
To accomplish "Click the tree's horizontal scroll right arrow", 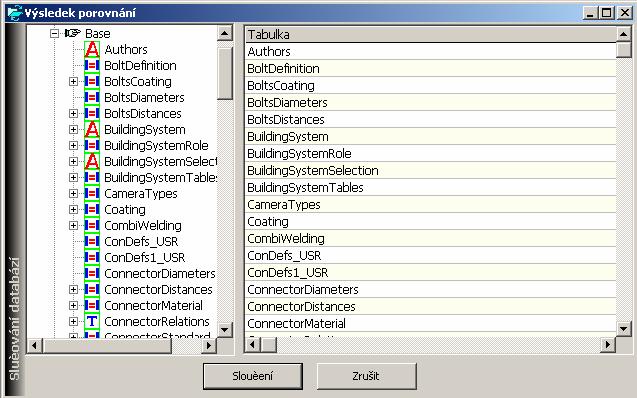I will [x=209, y=346].
